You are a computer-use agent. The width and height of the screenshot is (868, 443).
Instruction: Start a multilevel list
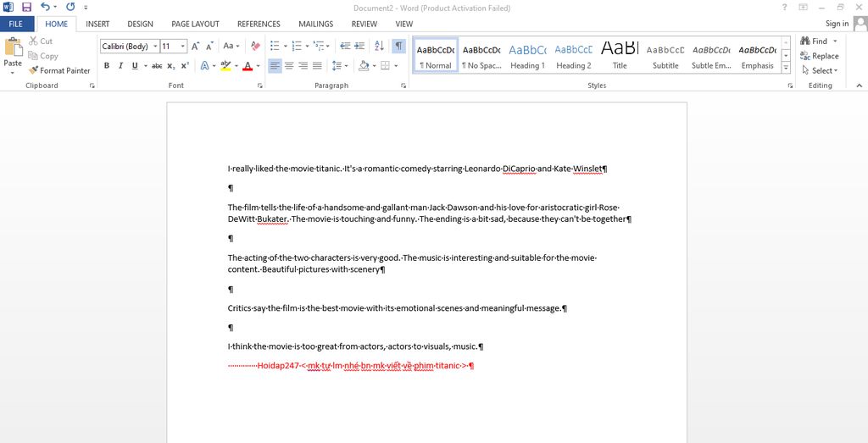tap(318, 47)
